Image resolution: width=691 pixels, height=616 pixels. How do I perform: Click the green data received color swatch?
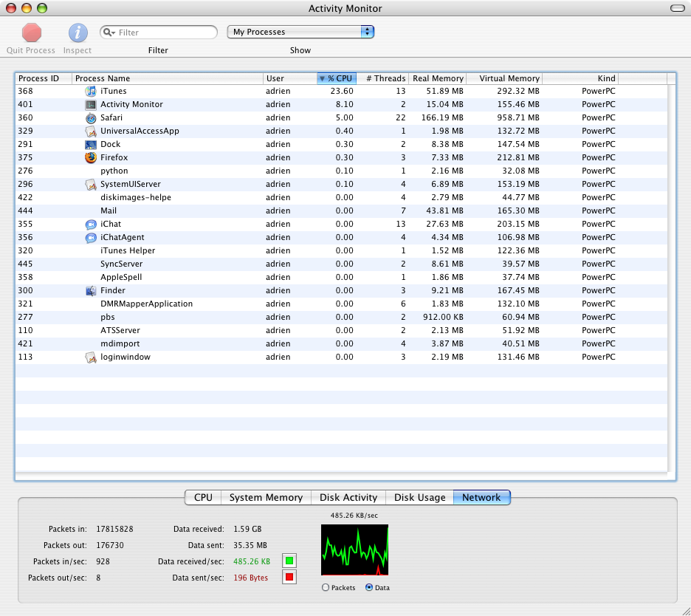click(x=289, y=561)
